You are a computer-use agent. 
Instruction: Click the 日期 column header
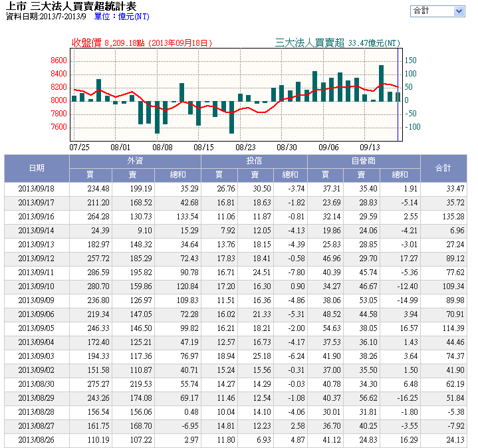coord(37,168)
